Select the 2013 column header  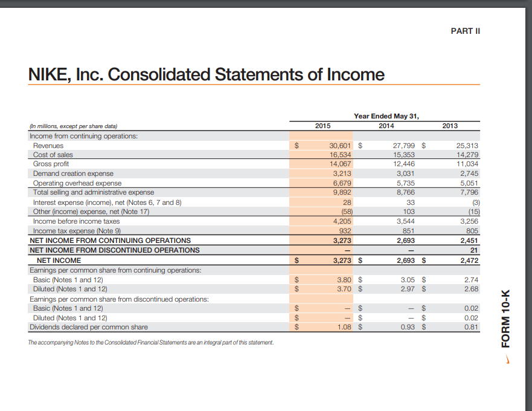coord(451,126)
